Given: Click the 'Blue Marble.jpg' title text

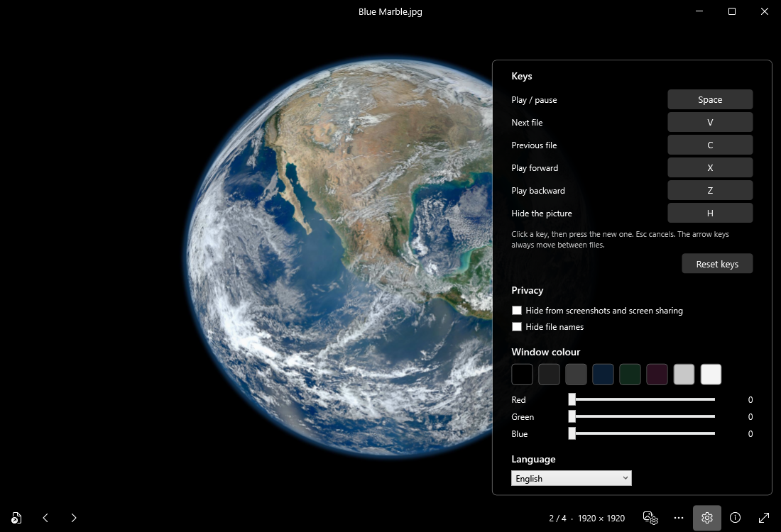Looking at the screenshot, I should 390,11.
